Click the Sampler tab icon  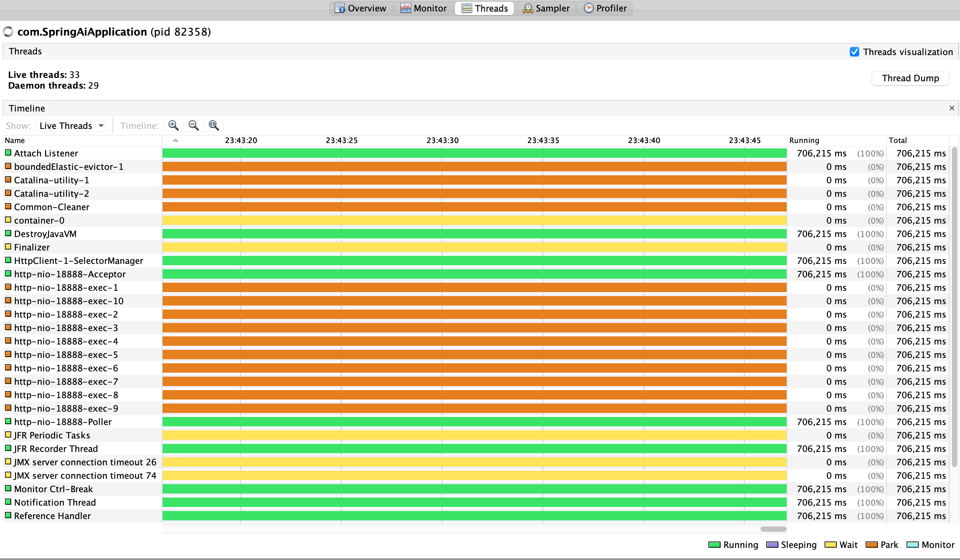click(528, 8)
